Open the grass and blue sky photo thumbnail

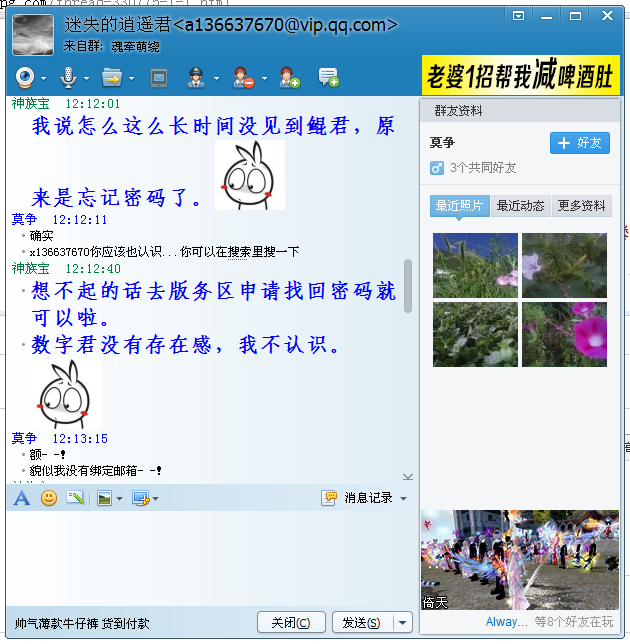(x=475, y=265)
